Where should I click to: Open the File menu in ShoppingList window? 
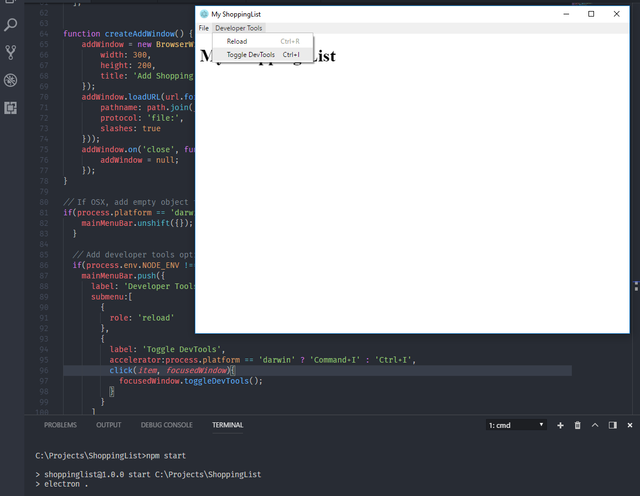click(204, 28)
